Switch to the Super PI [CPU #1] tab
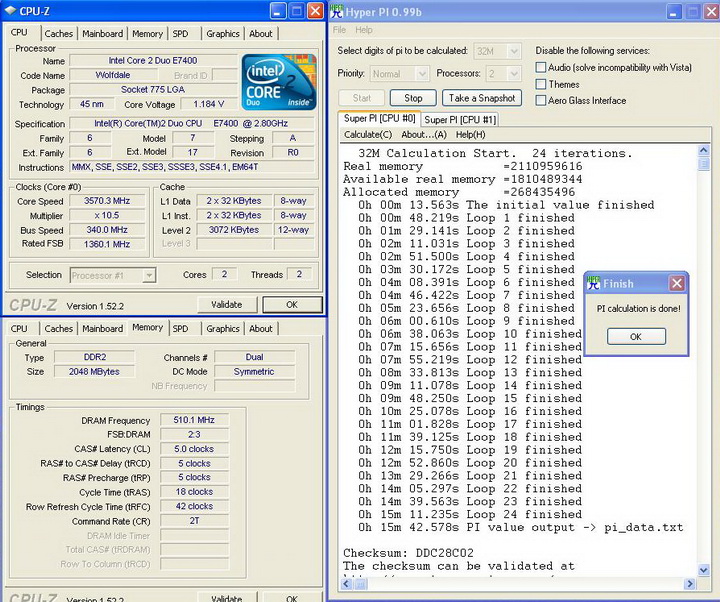The image size is (720, 602). (x=460, y=119)
